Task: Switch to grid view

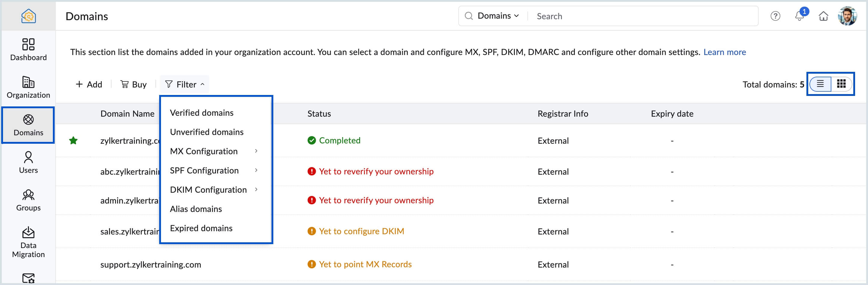Action: pos(841,84)
